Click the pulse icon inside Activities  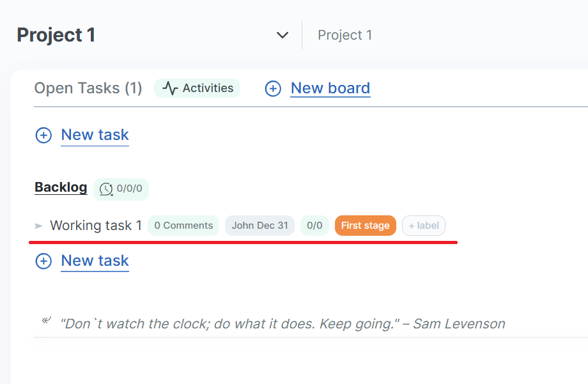point(170,88)
